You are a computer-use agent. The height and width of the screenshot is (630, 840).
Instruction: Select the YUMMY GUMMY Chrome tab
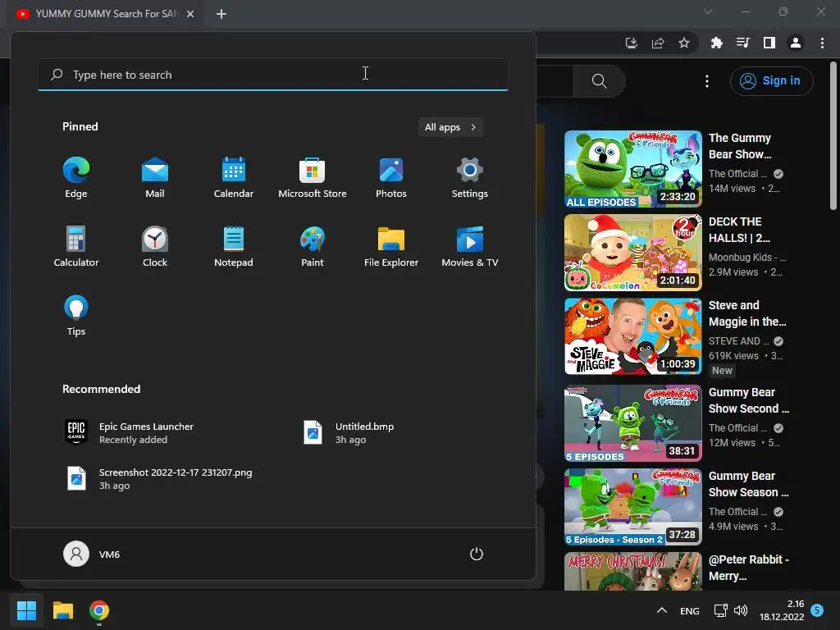106,14
